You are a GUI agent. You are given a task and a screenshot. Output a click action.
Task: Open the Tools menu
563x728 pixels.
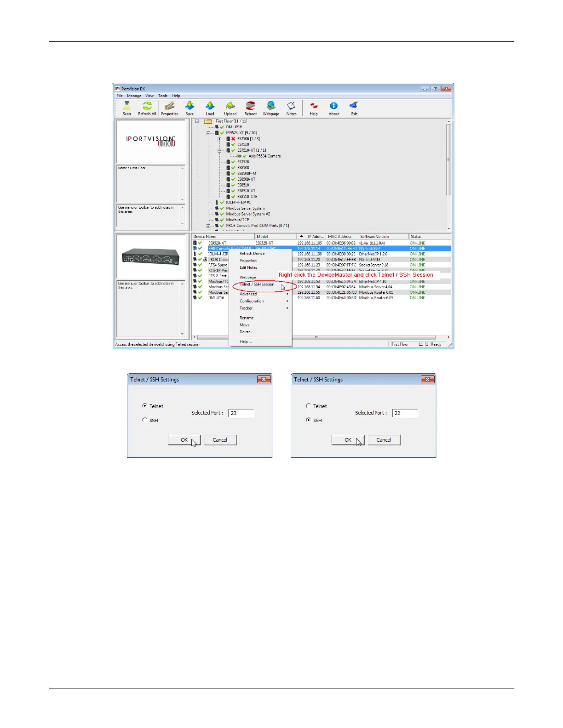[x=163, y=96]
